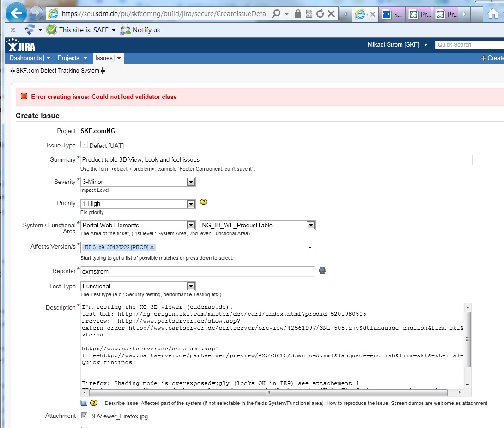Switch to the SKF browser tab
This screenshot has height=428, width=504.
point(392,14)
